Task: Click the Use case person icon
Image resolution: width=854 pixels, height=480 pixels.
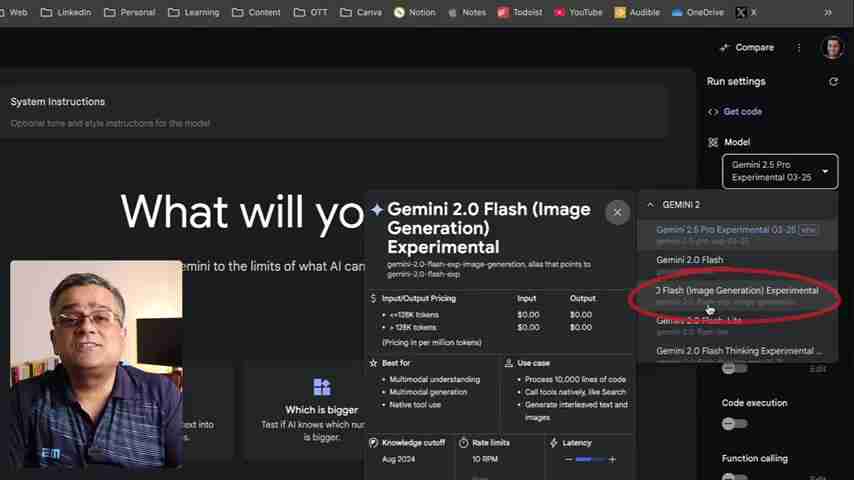Action: click(509, 363)
